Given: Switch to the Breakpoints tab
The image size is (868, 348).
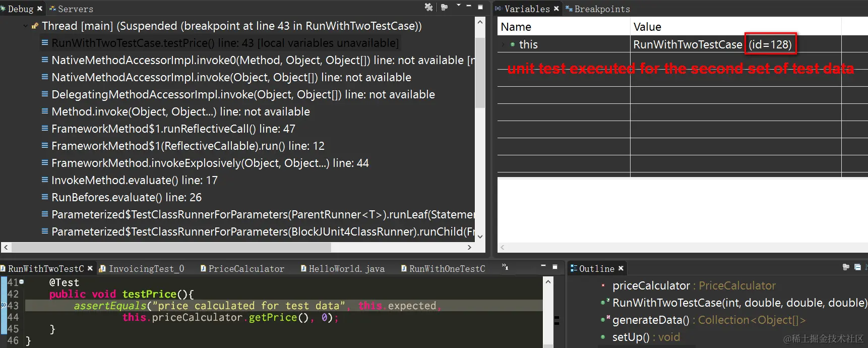Looking at the screenshot, I should (598, 9).
